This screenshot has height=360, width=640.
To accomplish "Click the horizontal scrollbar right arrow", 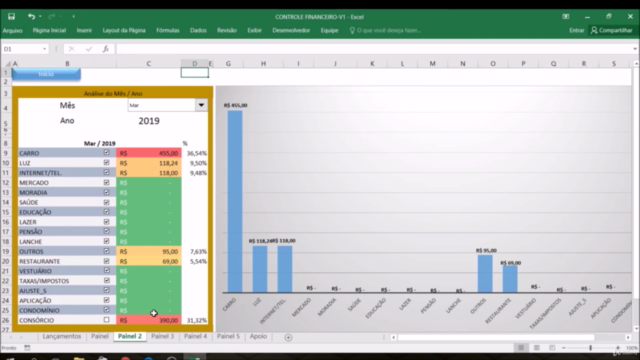I will click(x=628, y=337).
